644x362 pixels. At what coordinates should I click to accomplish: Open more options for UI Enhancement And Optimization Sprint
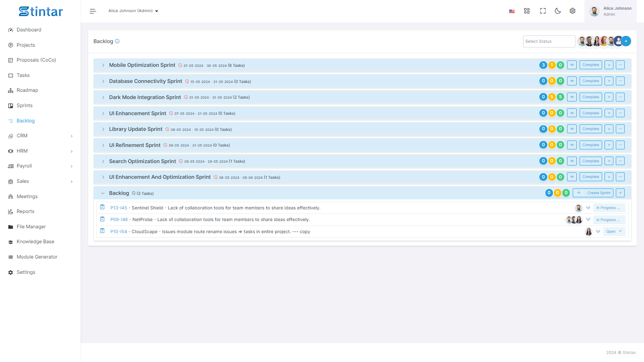coord(620,177)
